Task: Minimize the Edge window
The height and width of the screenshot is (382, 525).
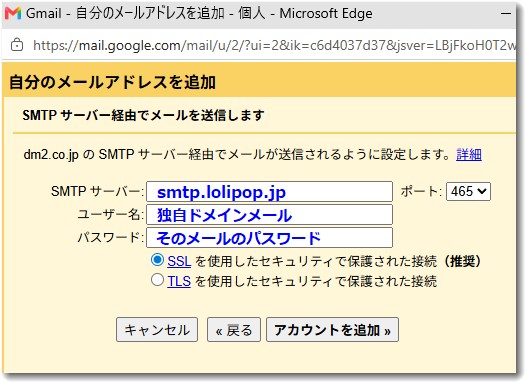Action: pos(506,13)
